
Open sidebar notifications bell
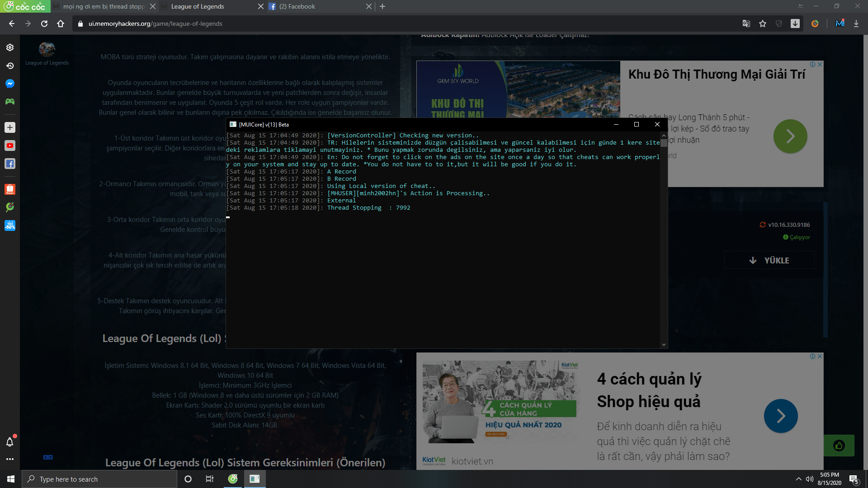pyautogui.click(x=10, y=442)
